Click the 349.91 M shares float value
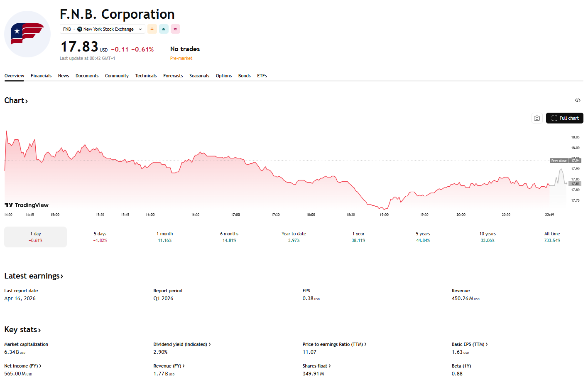Screen dimensions: 588x380 click(x=314, y=374)
